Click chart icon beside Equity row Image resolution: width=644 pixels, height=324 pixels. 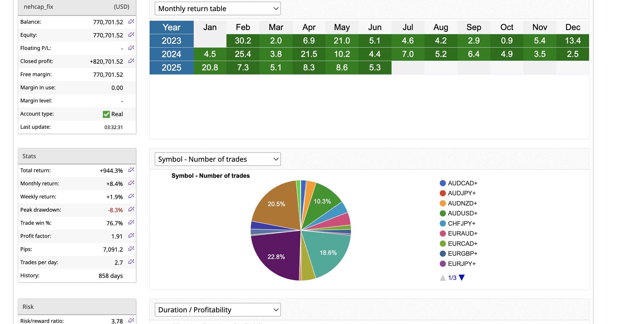[131, 34]
